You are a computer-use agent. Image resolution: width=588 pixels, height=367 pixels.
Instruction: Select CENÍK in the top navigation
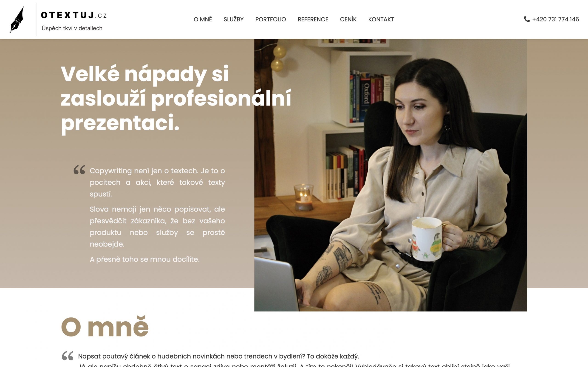(x=348, y=19)
